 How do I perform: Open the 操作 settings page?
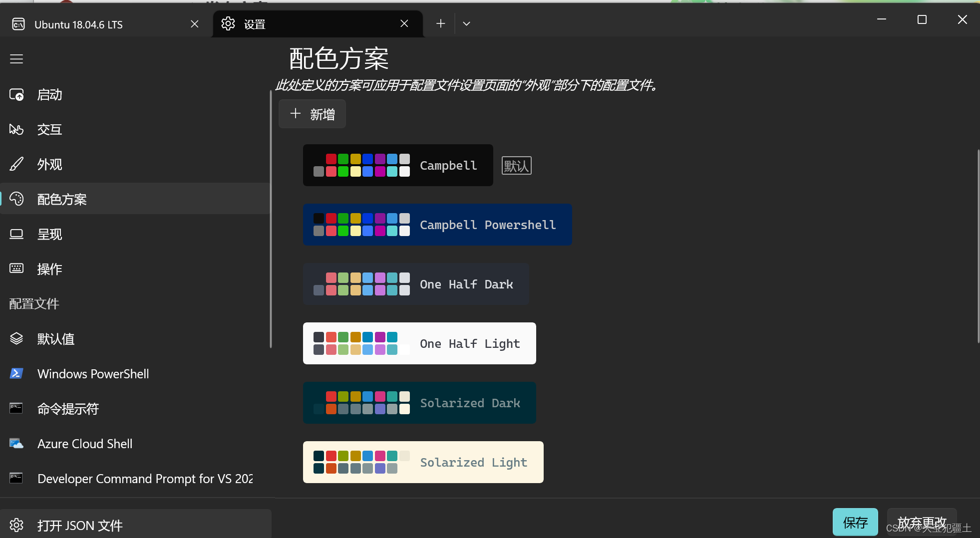pyautogui.click(x=135, y=269)
